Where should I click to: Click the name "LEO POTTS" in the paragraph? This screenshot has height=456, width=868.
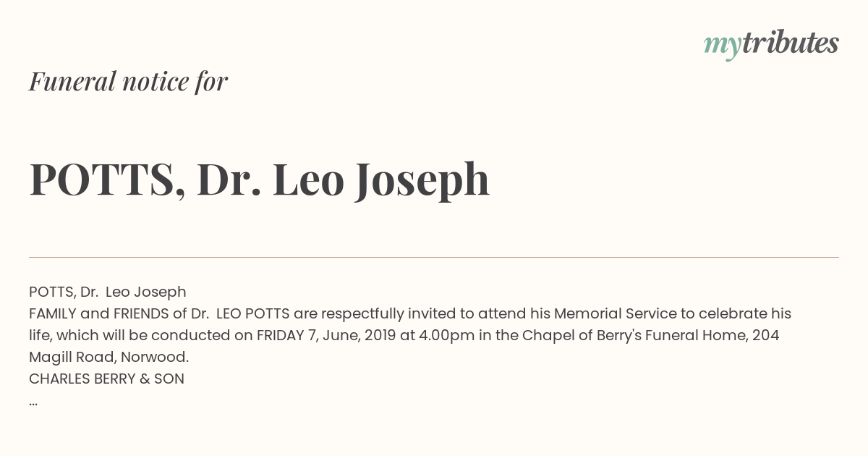253,313
